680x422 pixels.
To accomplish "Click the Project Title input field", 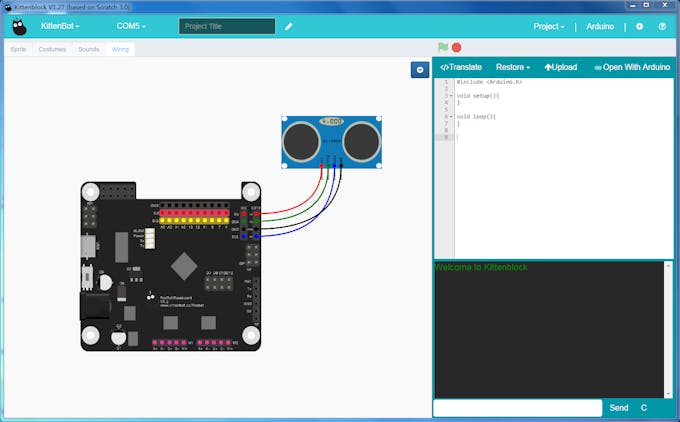I will pos(226,26).
